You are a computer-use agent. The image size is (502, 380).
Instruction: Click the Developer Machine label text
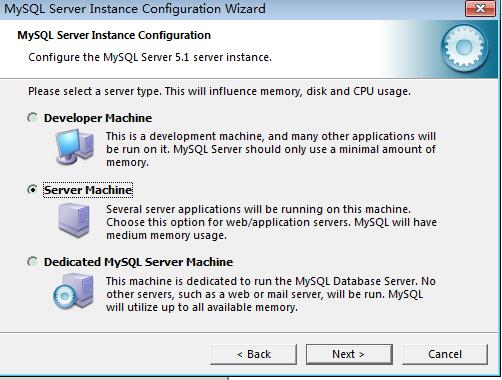(98, 118)
